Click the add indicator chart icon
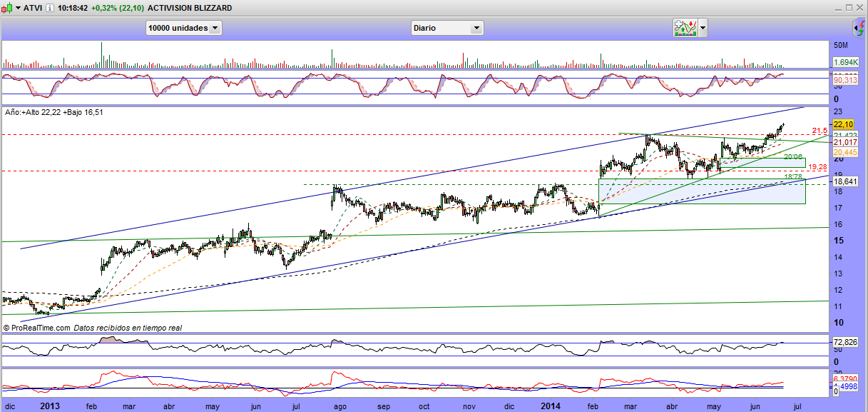Image resolution: width=868 pixels, height=412 pixels. point(685,28)
